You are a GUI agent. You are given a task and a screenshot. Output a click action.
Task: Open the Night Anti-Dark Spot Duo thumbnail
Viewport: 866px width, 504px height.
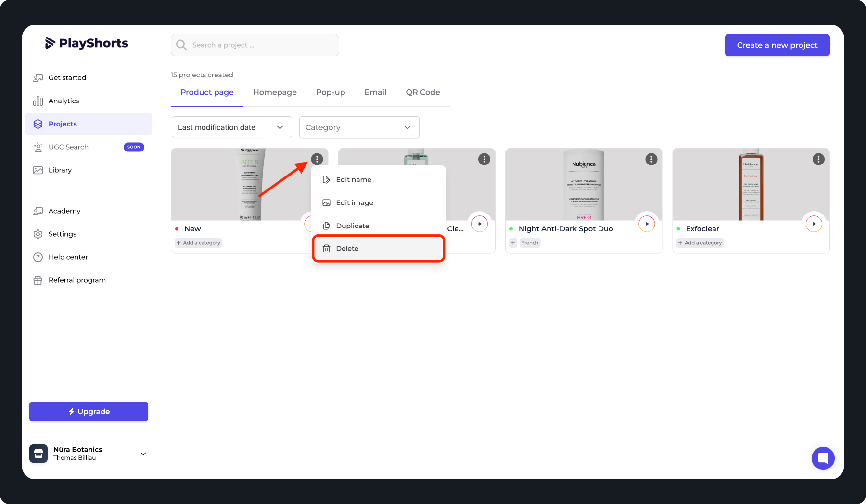(x=584, y=184)
